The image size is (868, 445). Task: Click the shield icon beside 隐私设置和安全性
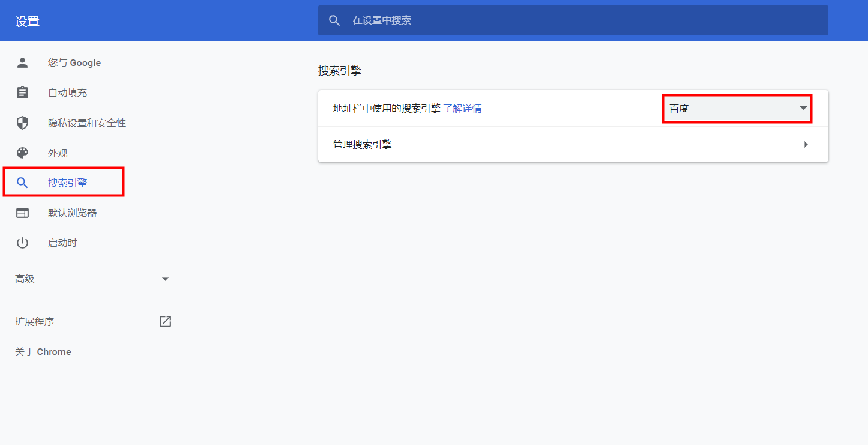pos(22,123)
